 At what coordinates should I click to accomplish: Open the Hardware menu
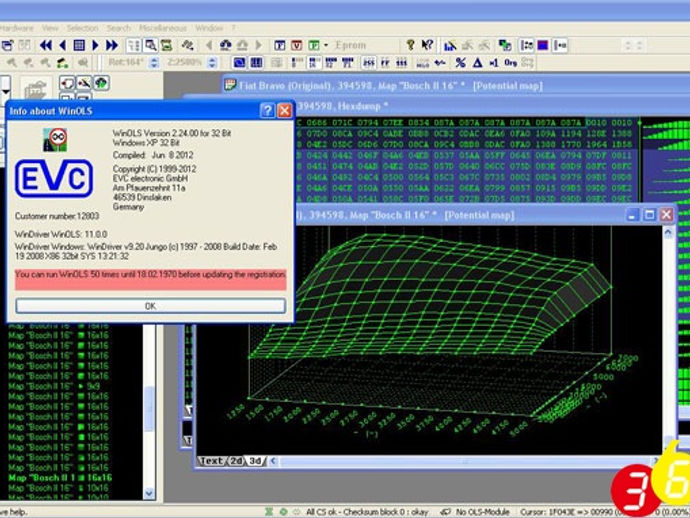click(17, 28)
